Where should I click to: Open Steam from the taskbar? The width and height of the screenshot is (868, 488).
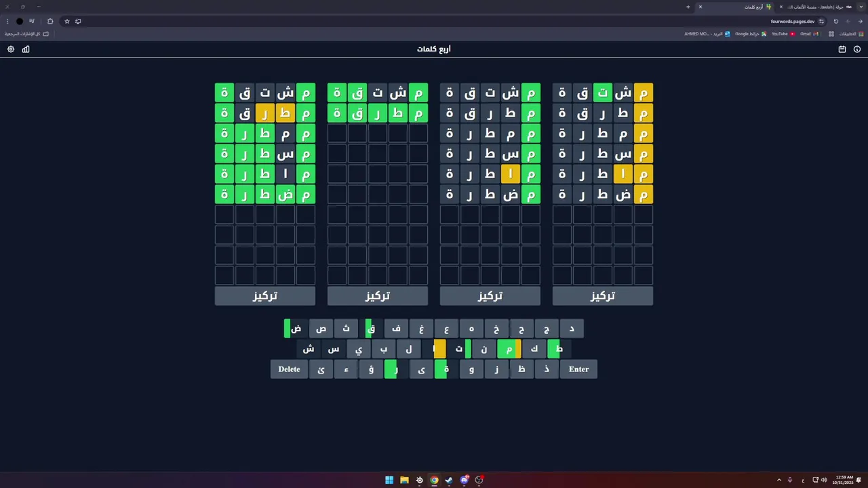[x=449, y=480]
